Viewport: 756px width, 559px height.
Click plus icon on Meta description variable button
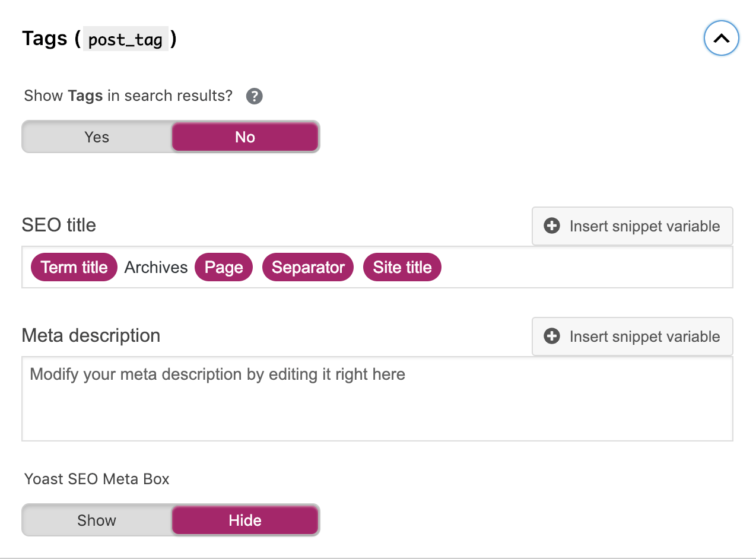(552, 336)
